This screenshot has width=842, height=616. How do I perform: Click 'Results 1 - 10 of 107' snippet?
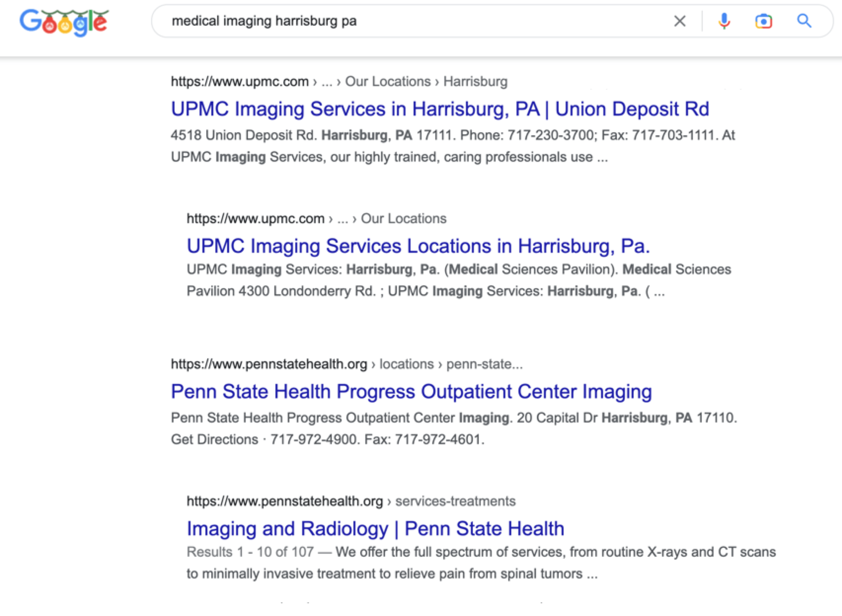click(250, 552)
